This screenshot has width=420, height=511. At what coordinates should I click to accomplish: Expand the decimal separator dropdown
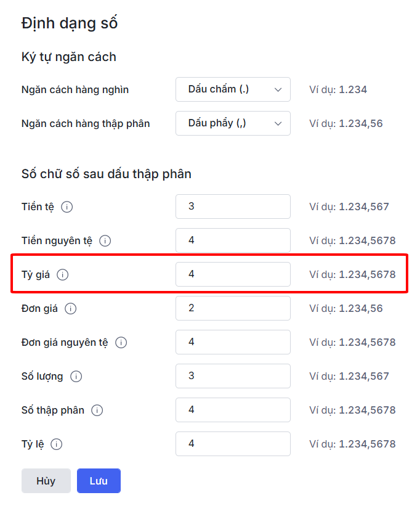click(233, 123)
